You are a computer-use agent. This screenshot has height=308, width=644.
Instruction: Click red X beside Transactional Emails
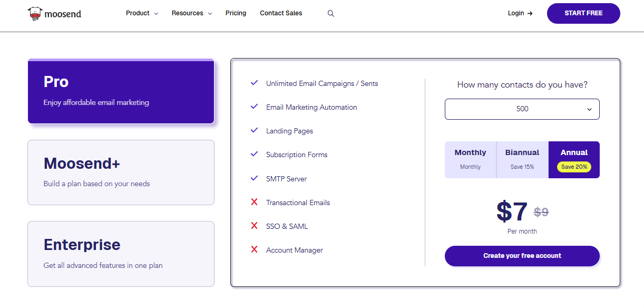254,202
